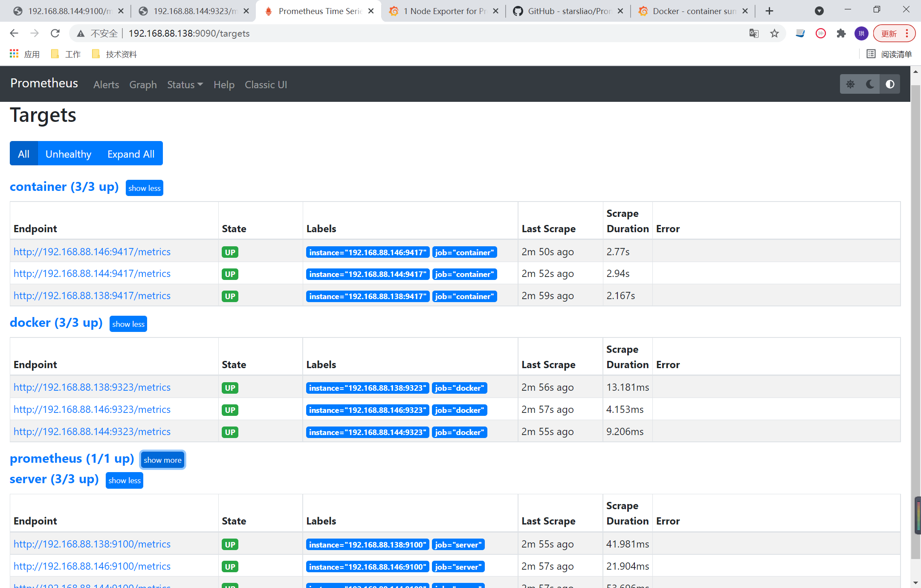Image resolution: width=921 pixels, height=588 pixels.
Task: Open new browser tab plus button
Action: point(769,11)
